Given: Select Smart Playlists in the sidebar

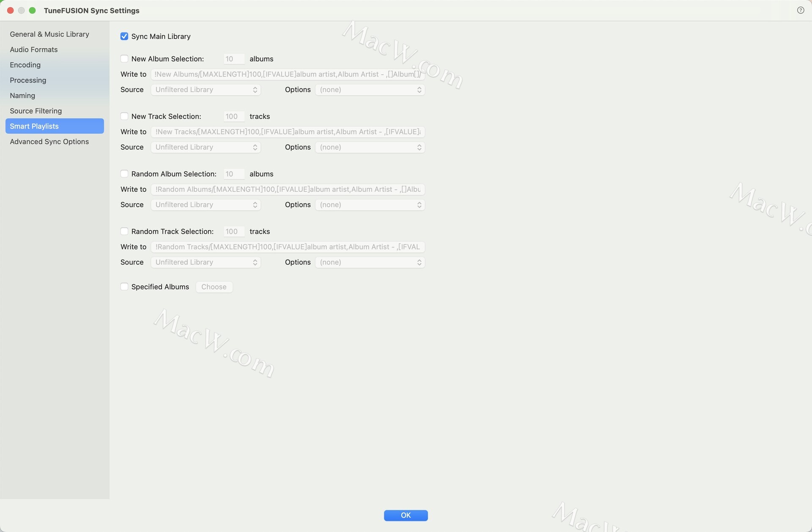Looking at the screenshot, I should 55,126.
